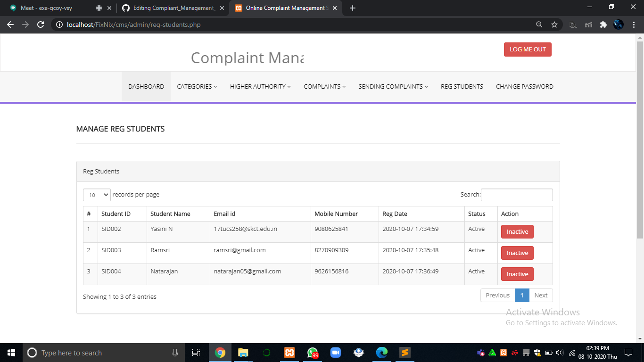The width and height of the screenshot is (644, 362).
Task: Expand the CATEGORIES menu
Action: (x=197, y=86)
